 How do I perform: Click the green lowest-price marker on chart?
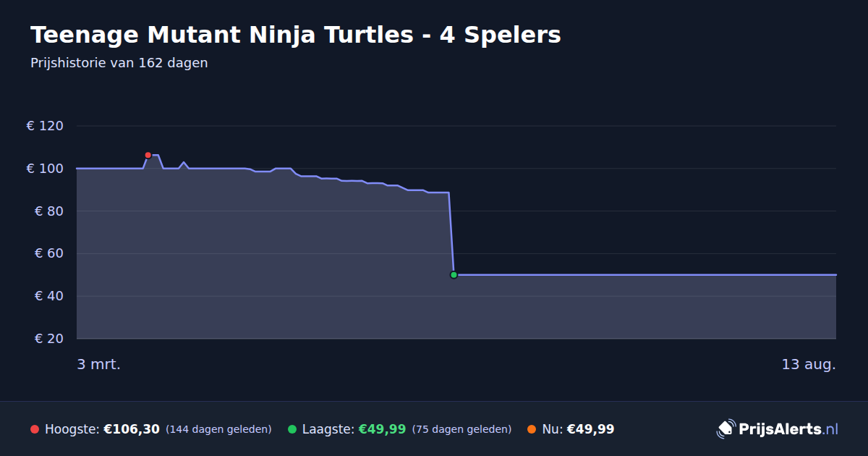click(x=454, y=275)
